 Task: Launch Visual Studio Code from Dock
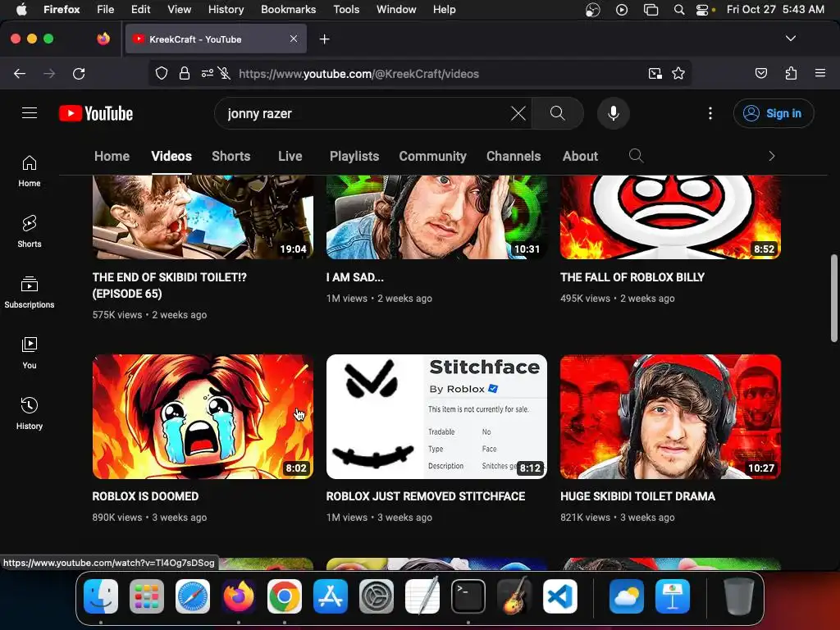point(559,596)
